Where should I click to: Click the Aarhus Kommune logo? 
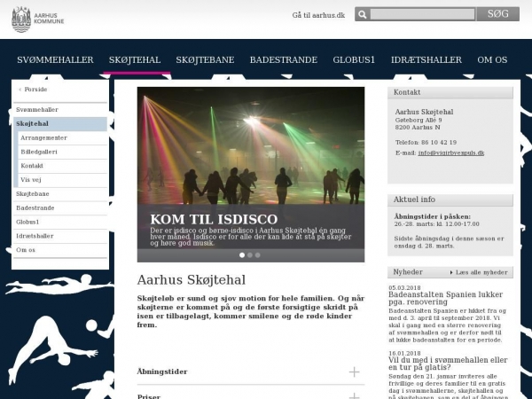[x=34, y=19]
